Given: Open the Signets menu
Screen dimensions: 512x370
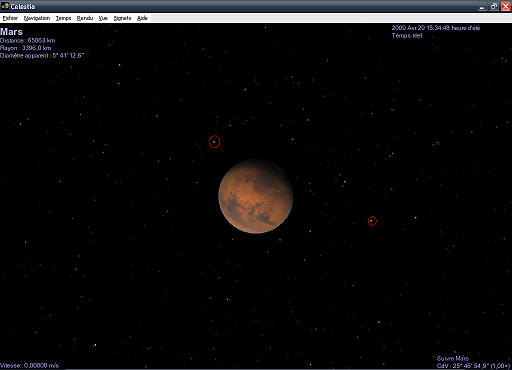Looking at the screenshot, I should 122,18.
